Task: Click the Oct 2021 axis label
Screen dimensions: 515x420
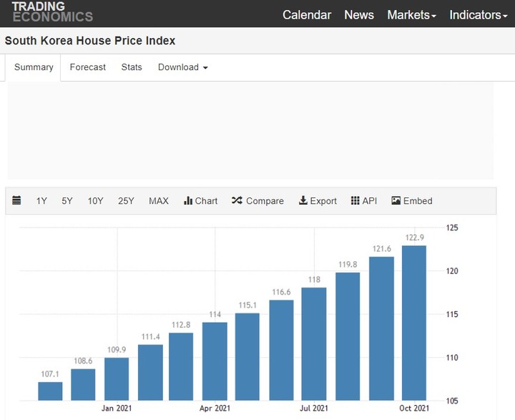Action: point(414,408)
